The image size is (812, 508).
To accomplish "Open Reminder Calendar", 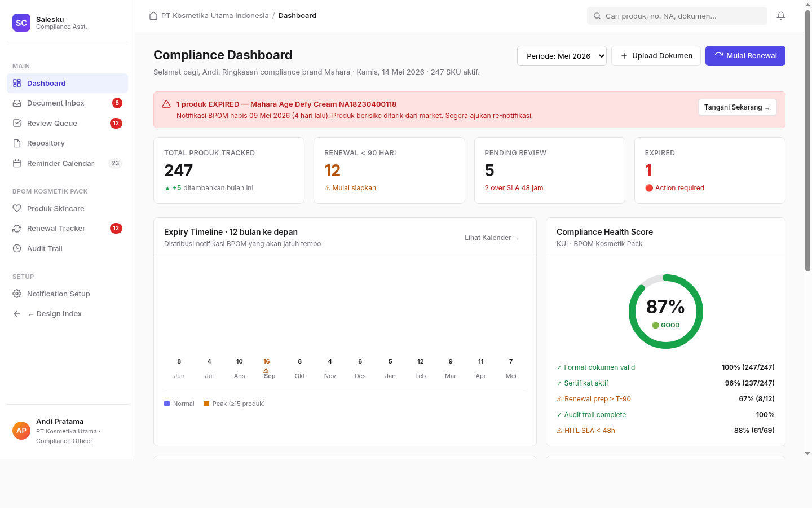I will [x=67, y=163].
